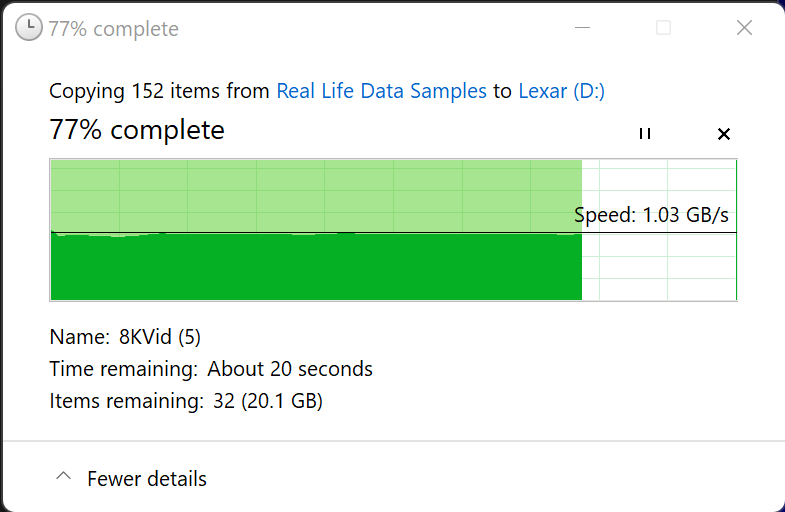This screenshot has height=512, width=785.
Task: Click the title bar text 77% complete
Action: pos(114,29)
